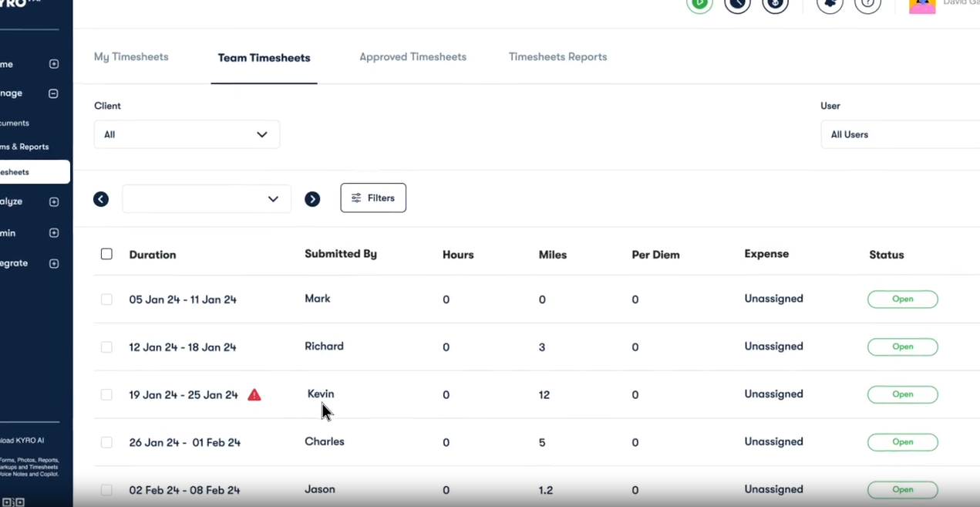
Task: Expand the first sidebar section plus icon
Action: (x=54, y=64)
